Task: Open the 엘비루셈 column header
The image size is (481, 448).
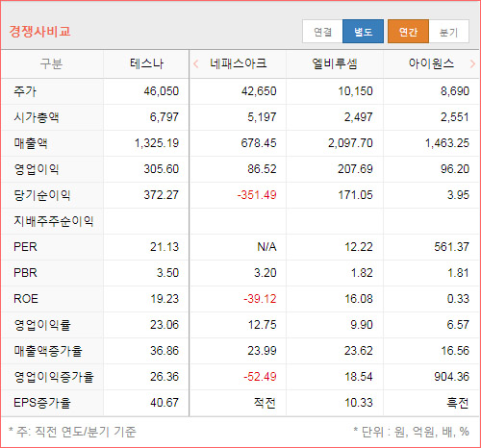Action: 335,63
